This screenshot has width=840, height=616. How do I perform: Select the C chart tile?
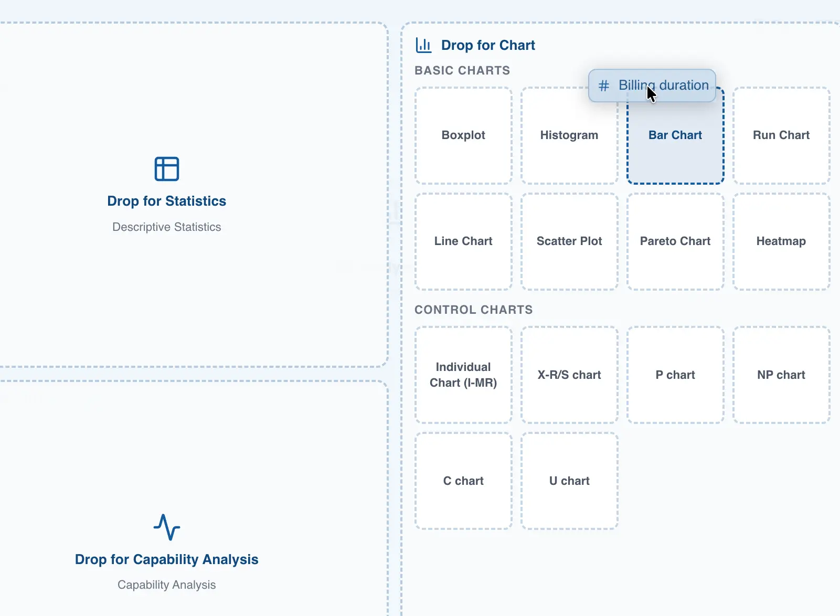pyautogui.click(x=463, y=481)
